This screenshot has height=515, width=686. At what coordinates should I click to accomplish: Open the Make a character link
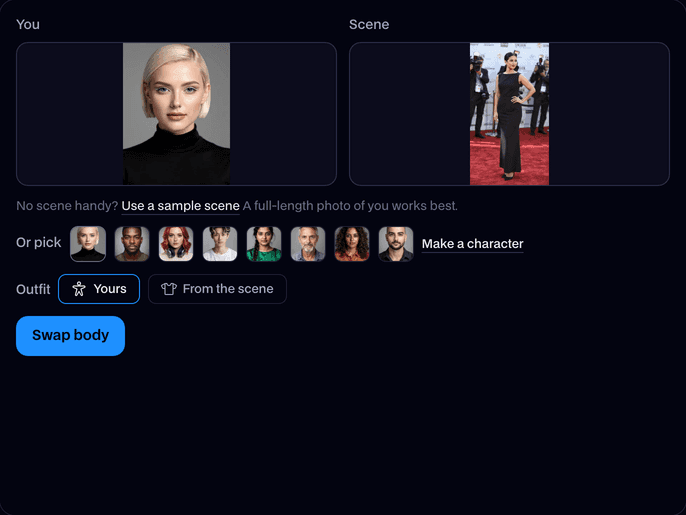472,244
